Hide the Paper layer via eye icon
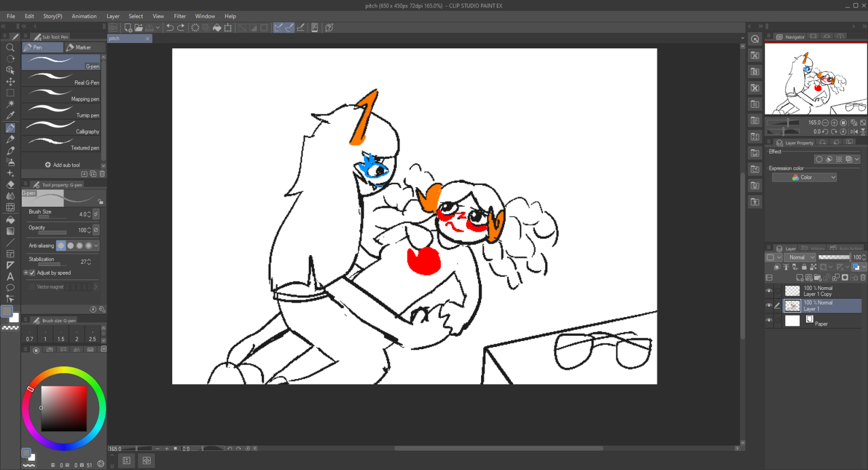Image resolution: width=868 pixels, height=470 pixels. 769,320
